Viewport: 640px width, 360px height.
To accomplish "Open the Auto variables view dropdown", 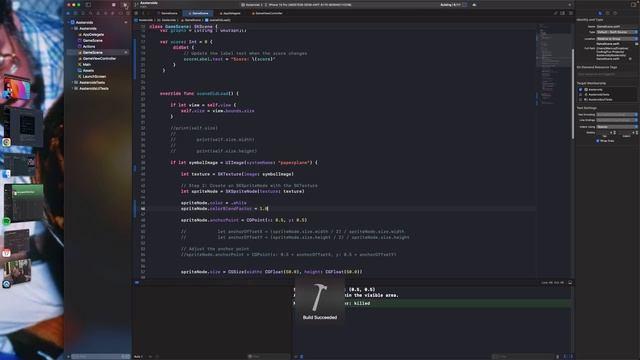I will tap(138, 356).
